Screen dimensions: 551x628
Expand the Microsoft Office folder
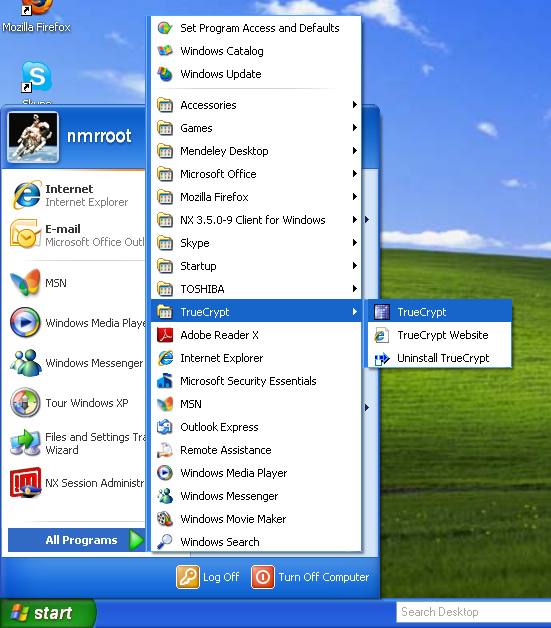click(x=256, y=174)
